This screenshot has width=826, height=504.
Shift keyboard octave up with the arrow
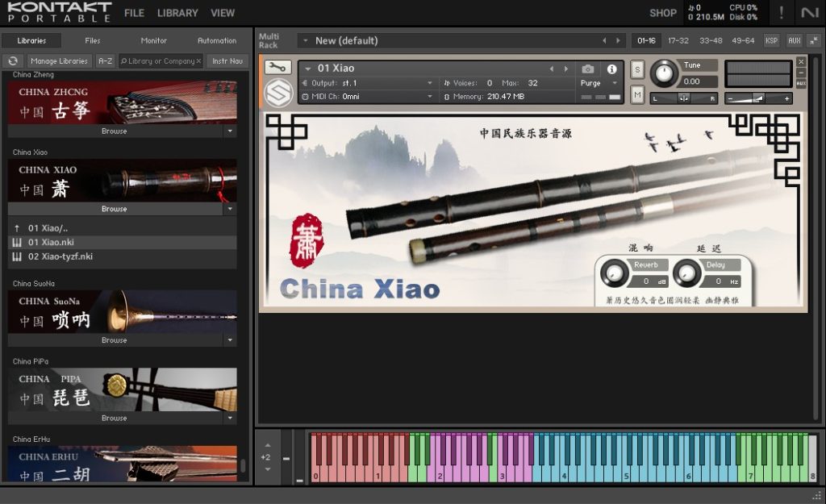pos(268,446)
